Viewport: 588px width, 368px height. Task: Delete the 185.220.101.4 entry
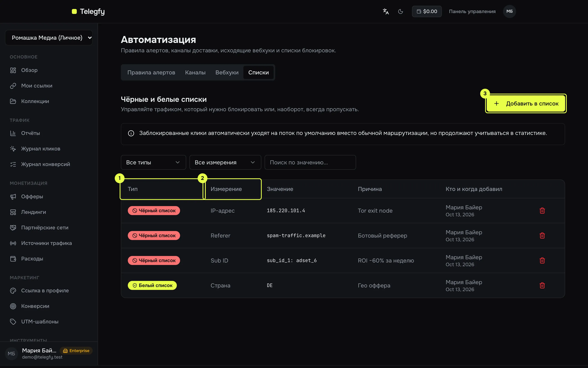pyautogui.click(x=542, y=211)
